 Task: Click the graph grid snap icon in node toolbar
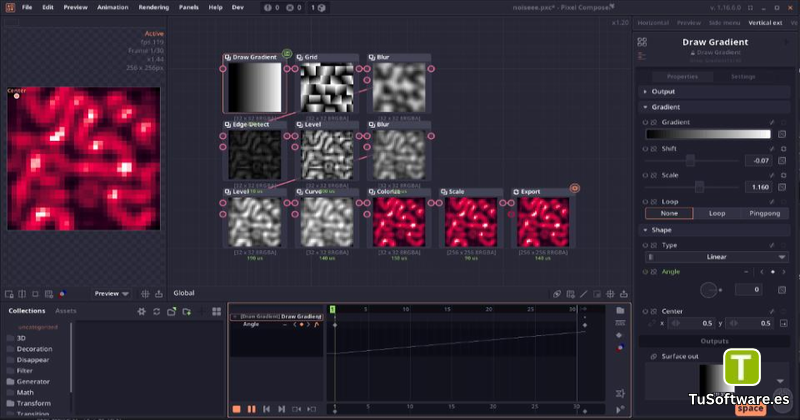[610, 294]
